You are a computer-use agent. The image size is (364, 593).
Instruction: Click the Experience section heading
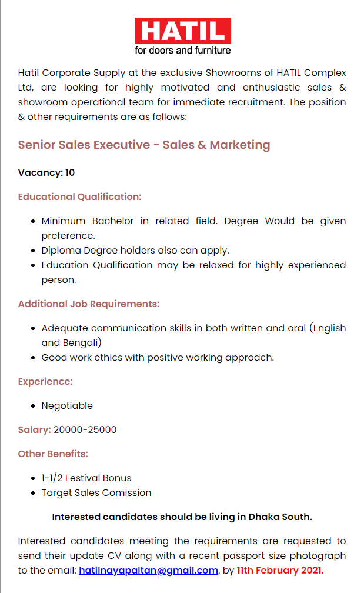(x=45, y=382)
